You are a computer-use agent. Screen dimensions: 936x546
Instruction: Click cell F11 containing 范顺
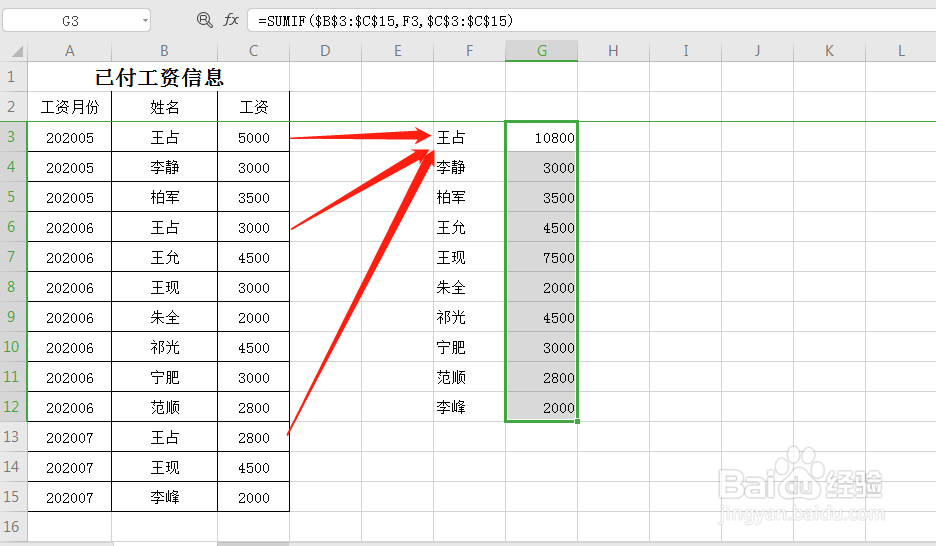(470, 377)
